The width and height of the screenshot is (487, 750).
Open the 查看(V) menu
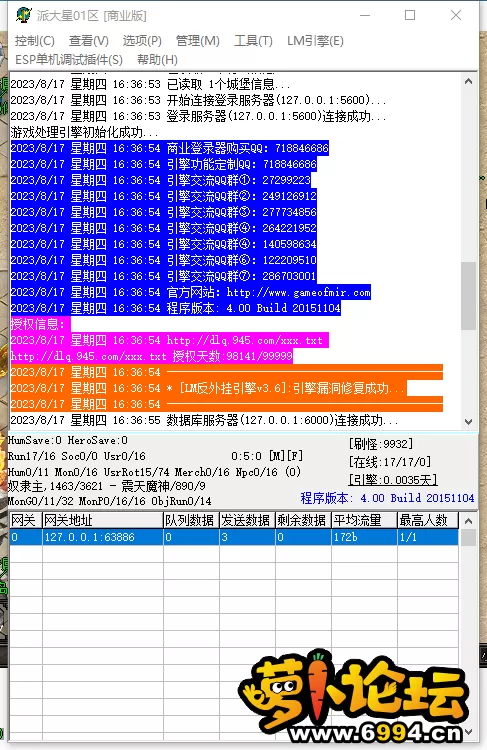89,41
